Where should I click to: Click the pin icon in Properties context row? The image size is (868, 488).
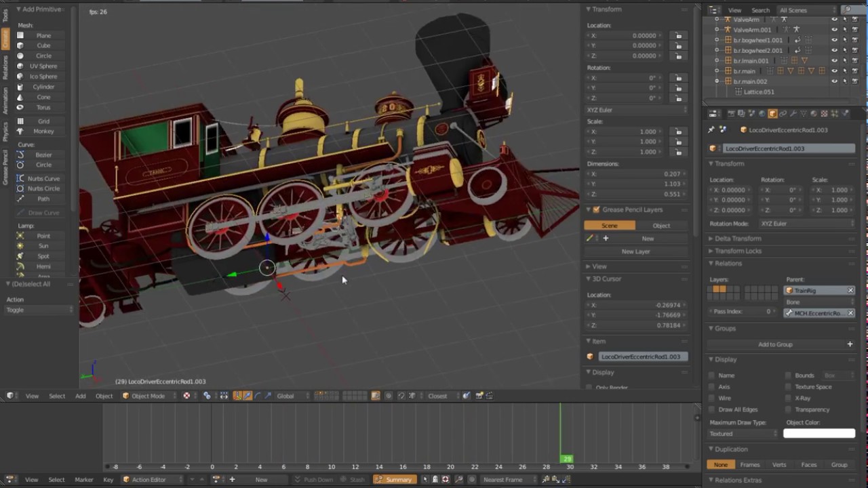click(711, 129)
